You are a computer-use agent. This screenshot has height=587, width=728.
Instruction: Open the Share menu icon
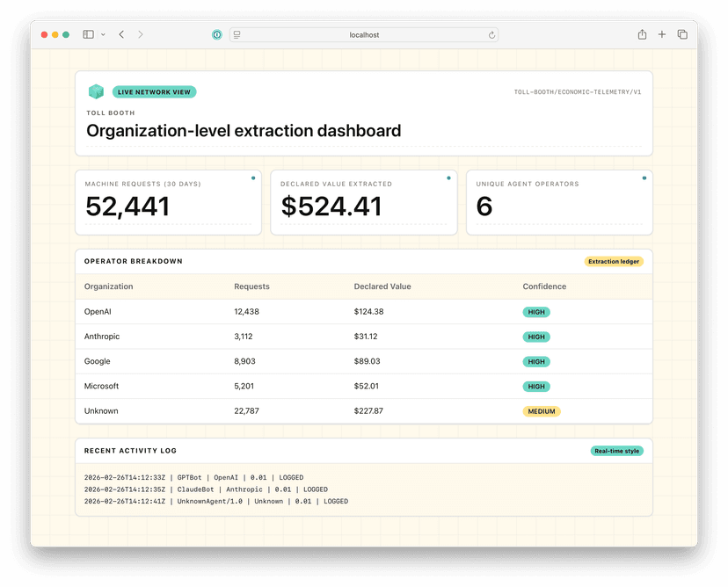click(642, 34)
